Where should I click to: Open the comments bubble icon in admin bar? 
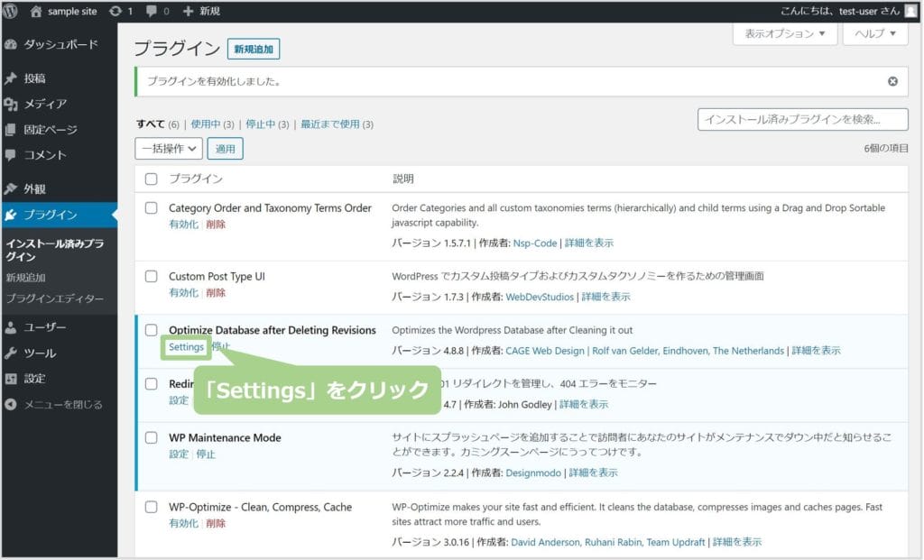pos(152,11)
